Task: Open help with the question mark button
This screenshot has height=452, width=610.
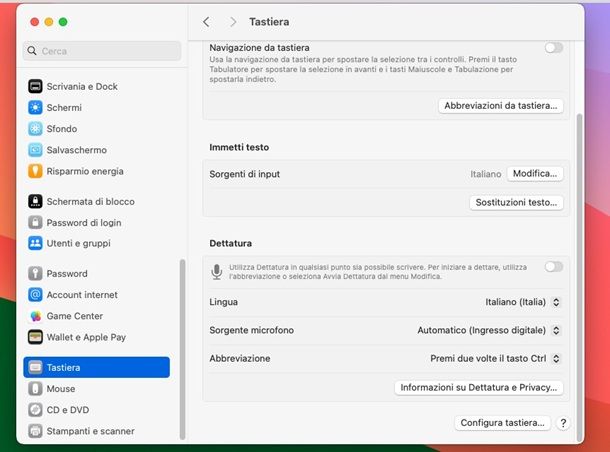Action: [x=563, y=423]
